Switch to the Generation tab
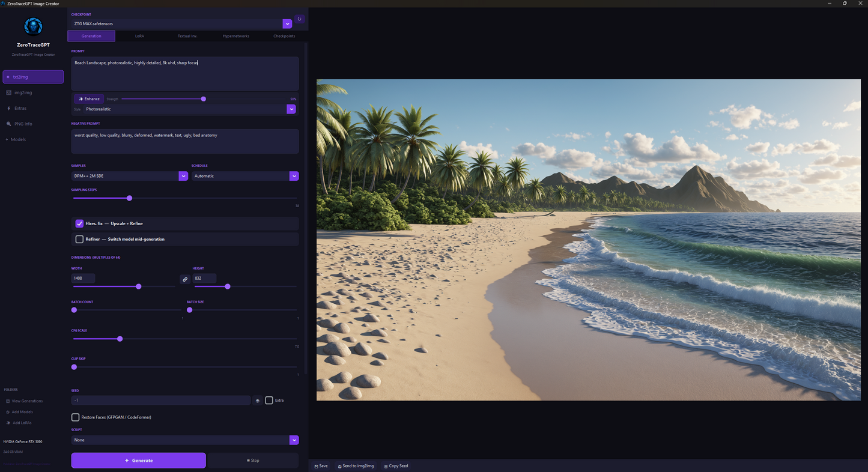The height and width of the screenshot is (472, 868). (x=91, y=36)
